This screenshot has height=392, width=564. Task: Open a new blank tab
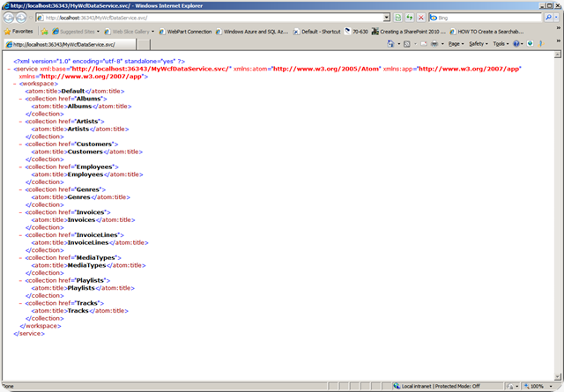[x=144, y=44]
